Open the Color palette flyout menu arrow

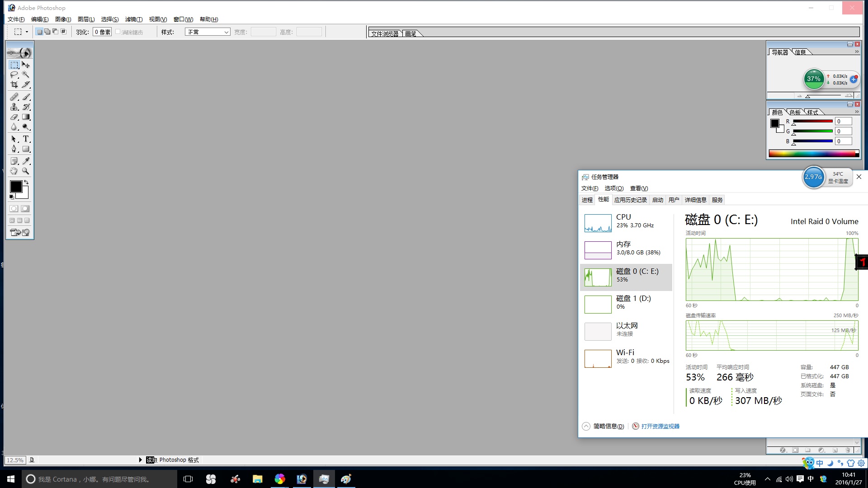pos(857,112)
